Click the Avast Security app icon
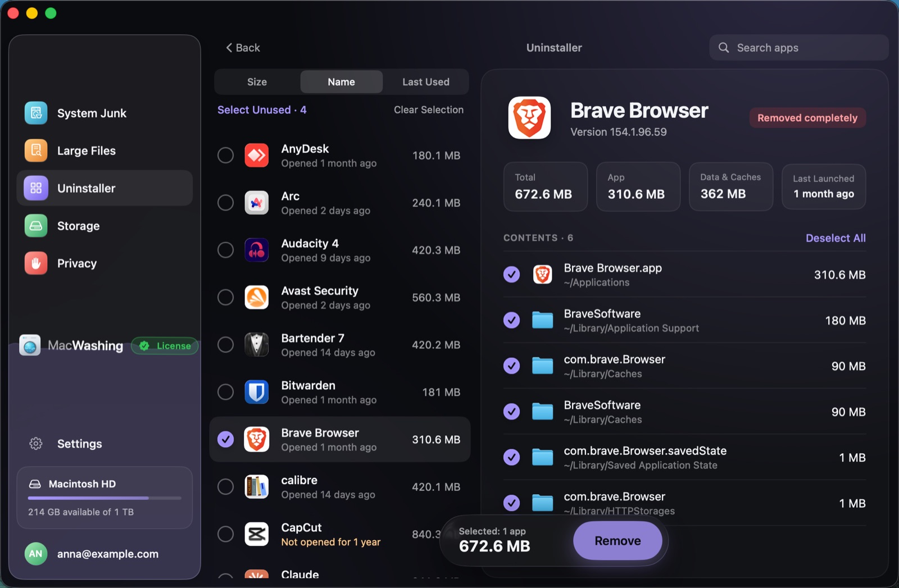The width and height of the screenshot is (899, 588). point(257,298)
